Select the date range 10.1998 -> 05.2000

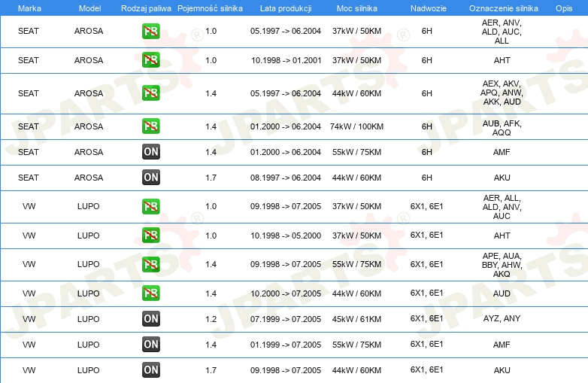coord(286,236)
